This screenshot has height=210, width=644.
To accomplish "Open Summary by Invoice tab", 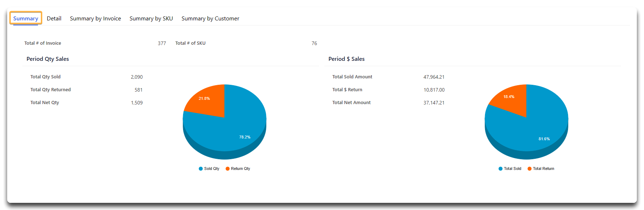I will (95, 18).
